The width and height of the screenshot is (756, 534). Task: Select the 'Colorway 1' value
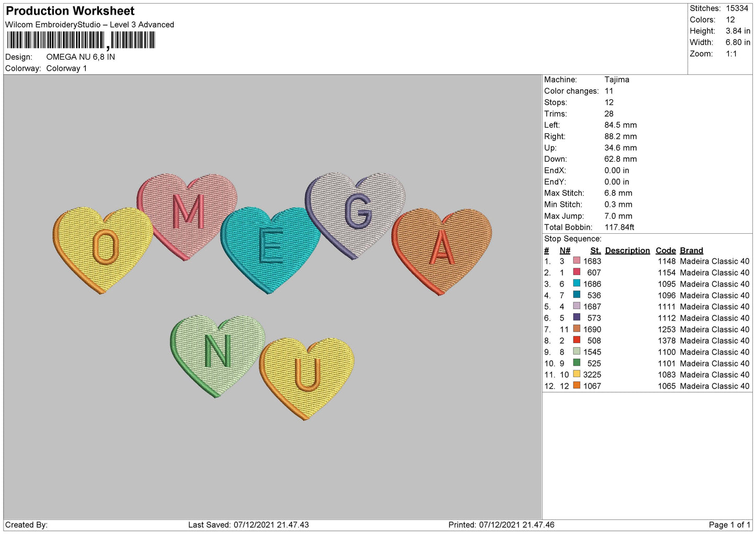tap(66, 69)
